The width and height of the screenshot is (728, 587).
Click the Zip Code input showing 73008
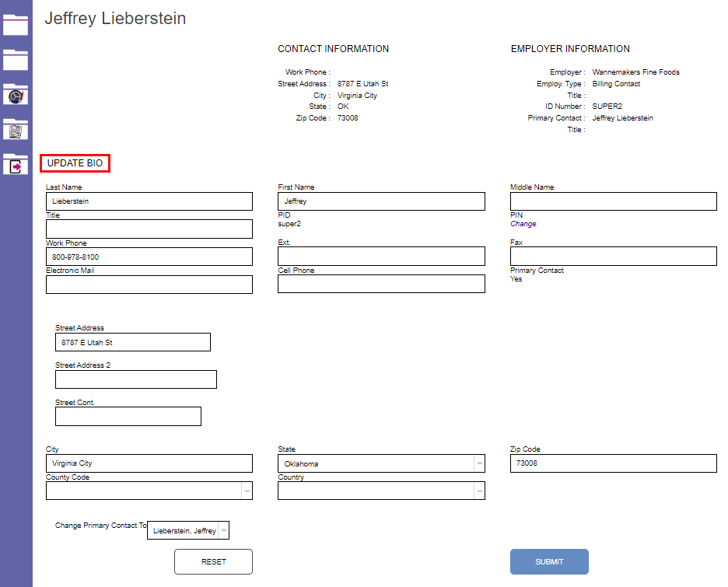(613, 463)
